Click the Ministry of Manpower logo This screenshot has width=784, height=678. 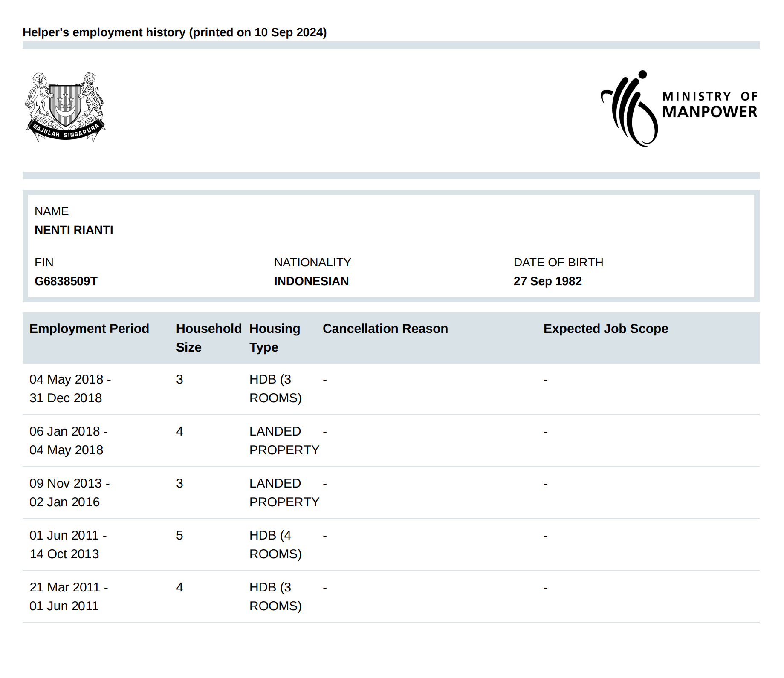pos(679,109)
